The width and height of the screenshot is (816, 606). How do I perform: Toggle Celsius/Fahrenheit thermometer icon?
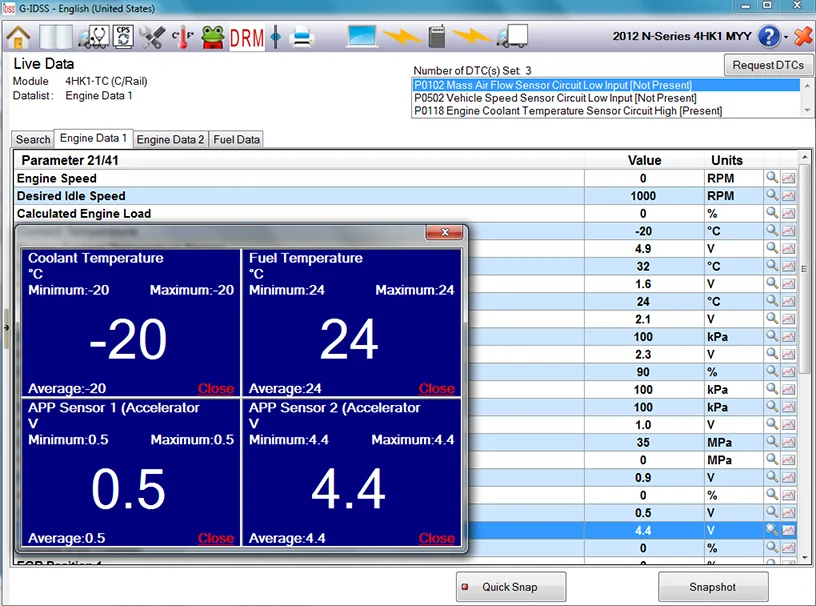pos(183,37)
